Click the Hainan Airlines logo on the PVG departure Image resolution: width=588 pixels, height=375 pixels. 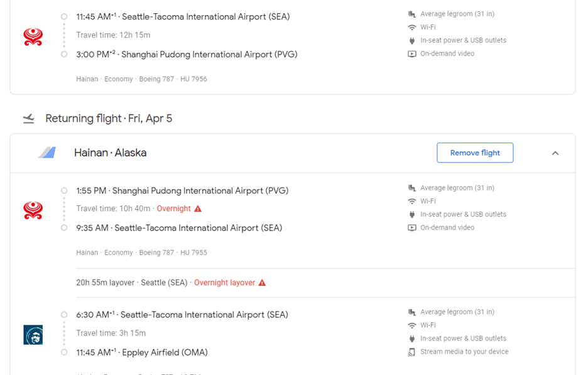click(33, 210)
